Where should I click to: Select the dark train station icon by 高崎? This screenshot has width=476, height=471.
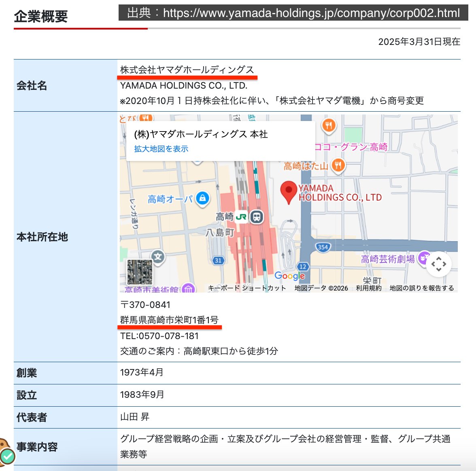(x=256, y=217)
